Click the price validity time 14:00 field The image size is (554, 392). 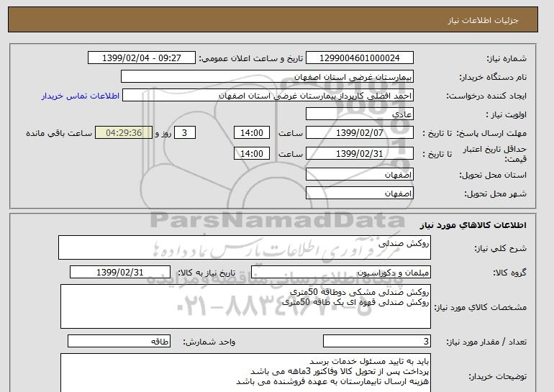pos(252,154)
